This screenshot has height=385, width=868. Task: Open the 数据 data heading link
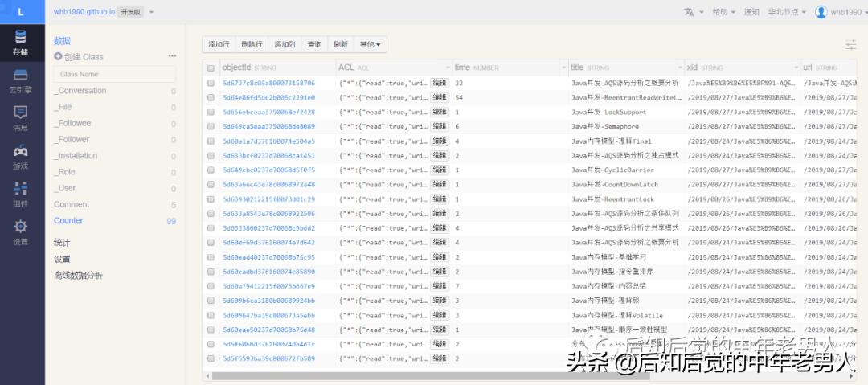click(x=62, y=40)
